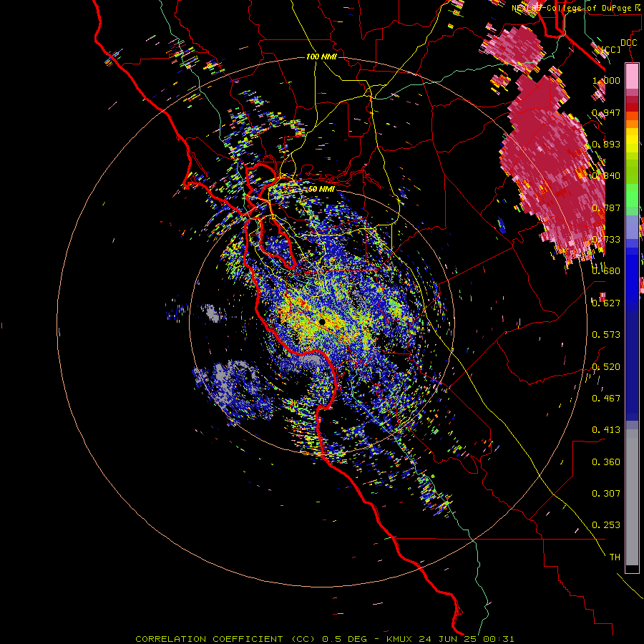Select the 0.627 scale value

click(x=606, y=303)
